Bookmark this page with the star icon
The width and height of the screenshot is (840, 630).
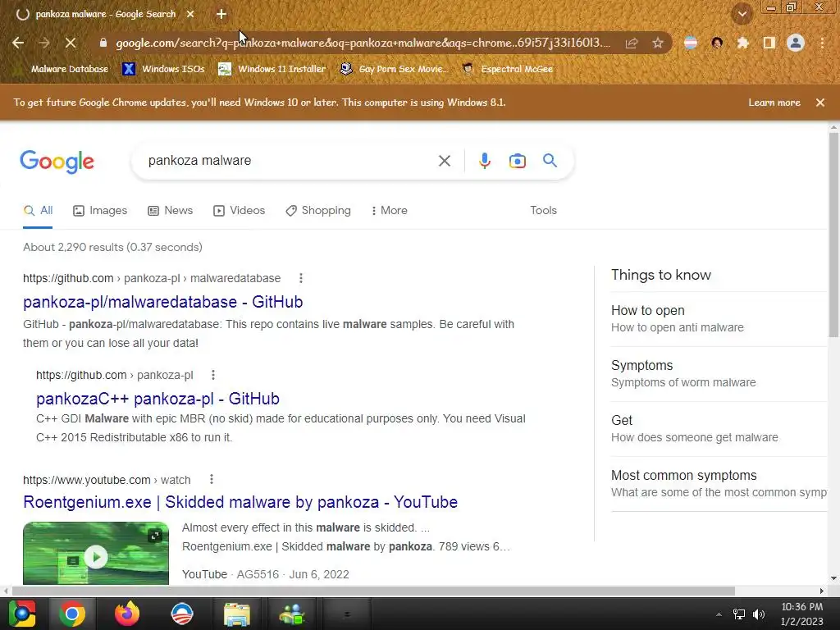point(658,43)
